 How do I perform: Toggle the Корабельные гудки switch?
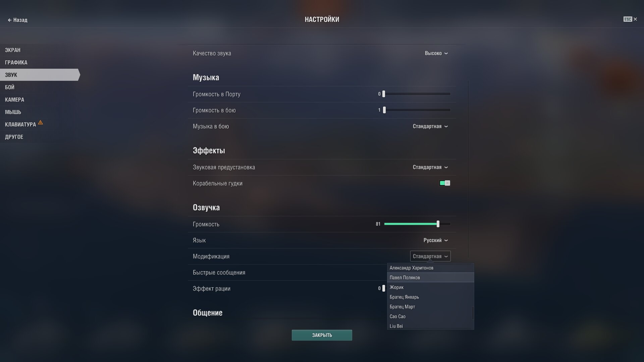click(445, 183)
